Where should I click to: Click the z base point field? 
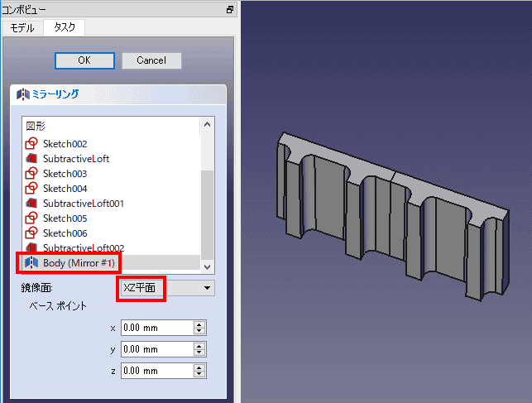click(x=157, y=371)
